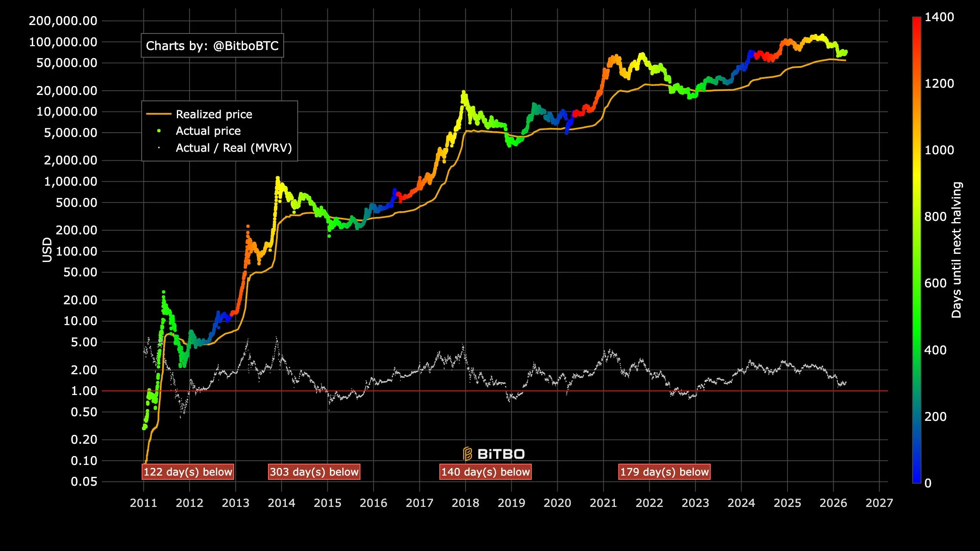Click the red top of the halving colorbar
This screenshot has height=551, width=980.
916,21
